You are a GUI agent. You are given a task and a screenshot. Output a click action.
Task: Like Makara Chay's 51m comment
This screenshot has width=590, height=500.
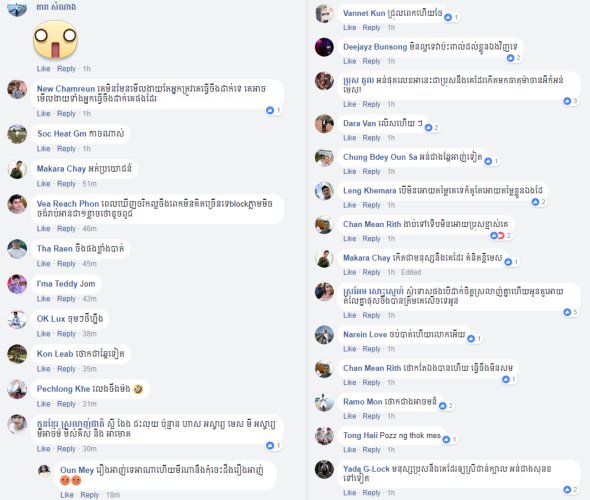43,184
